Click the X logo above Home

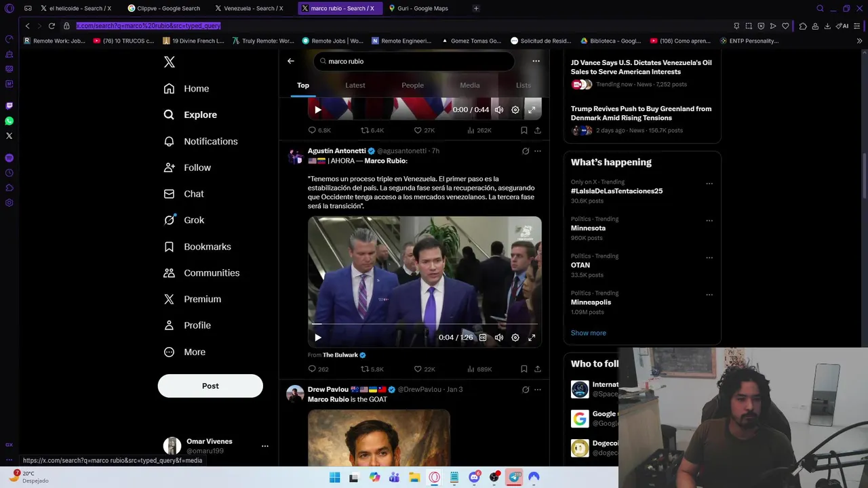(170, 62)
